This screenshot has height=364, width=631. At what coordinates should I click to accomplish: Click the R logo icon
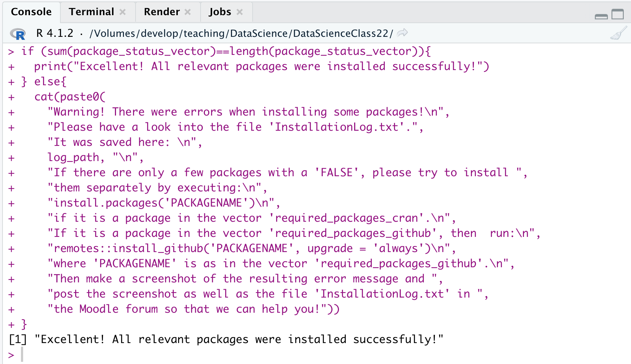coord(18,34)
